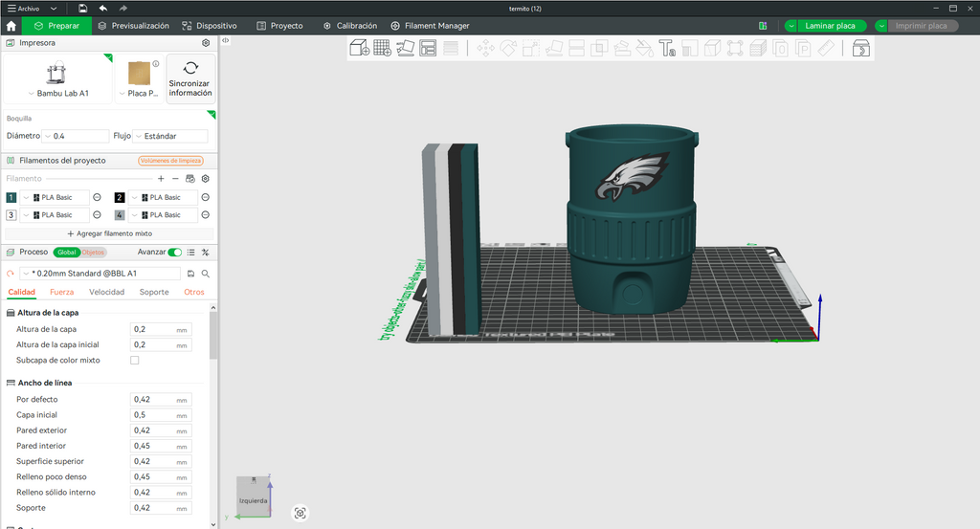The image size is (980, 529).
Task: Click filament 4 gray color swatch
Action: click(x=120, y=215)
